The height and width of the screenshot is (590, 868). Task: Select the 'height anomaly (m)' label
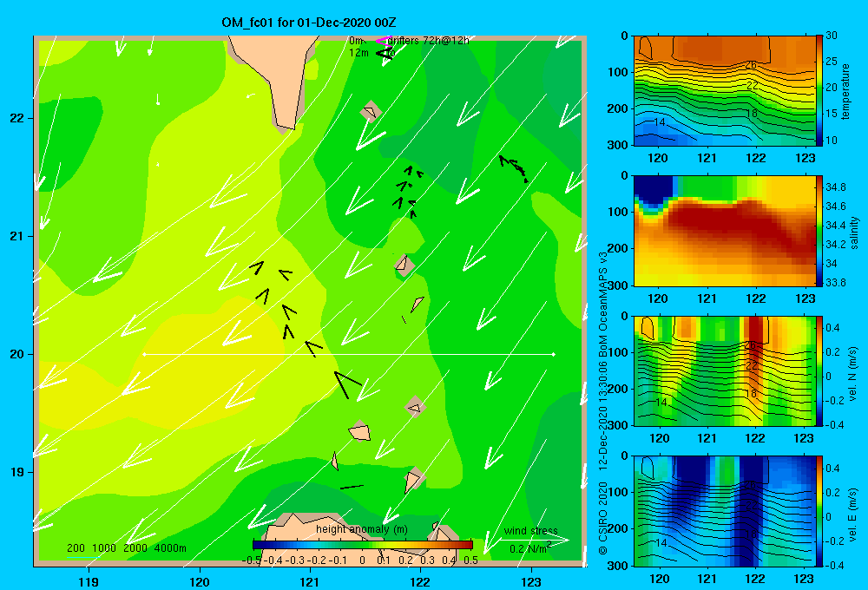pyautogui.click(x=361, y=529)
